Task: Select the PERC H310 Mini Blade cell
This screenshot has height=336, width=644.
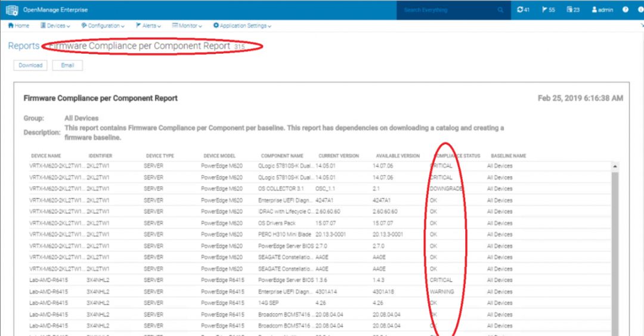Action: coord(284,234)
